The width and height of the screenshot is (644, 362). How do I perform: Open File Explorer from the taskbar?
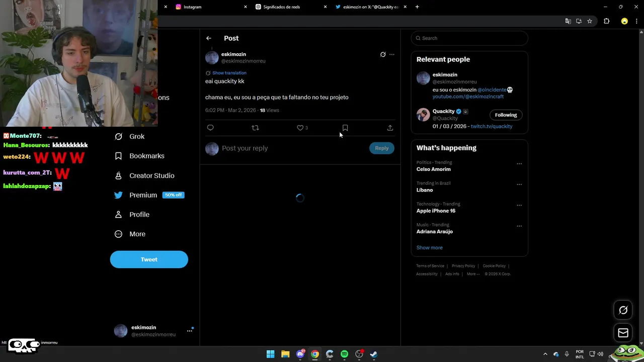pyautogui.click(x=285, y=354)
